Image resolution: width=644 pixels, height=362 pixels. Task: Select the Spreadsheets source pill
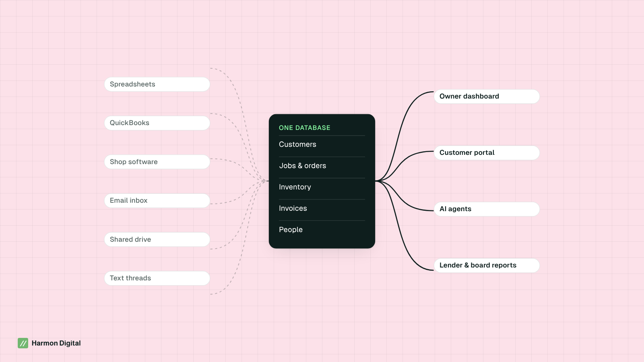pyautogui.click(x=157, y=84)
